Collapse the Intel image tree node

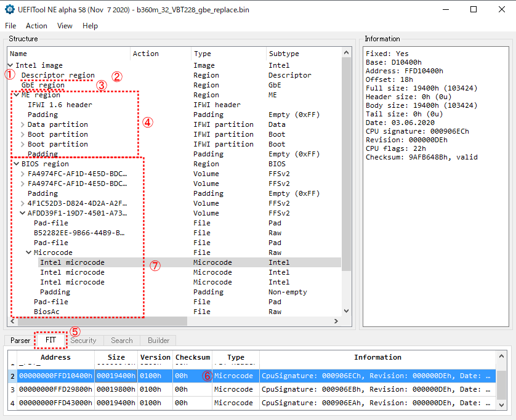click(x=10, y=65)
